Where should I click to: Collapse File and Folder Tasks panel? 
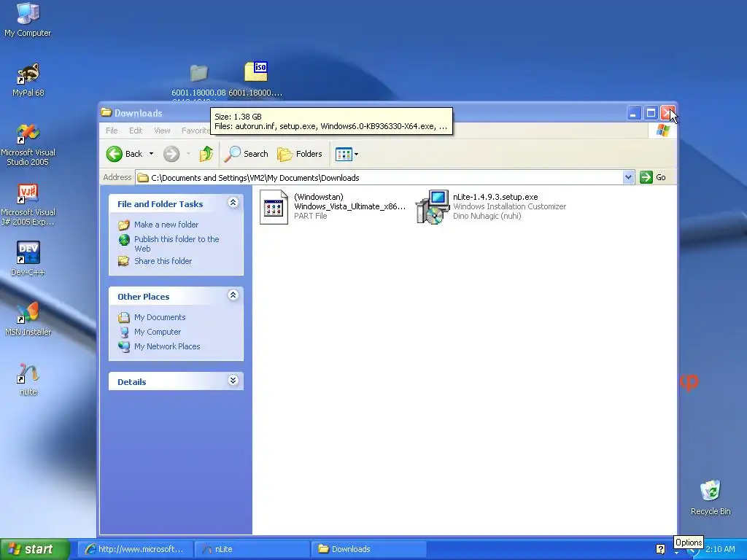[233, 203]
